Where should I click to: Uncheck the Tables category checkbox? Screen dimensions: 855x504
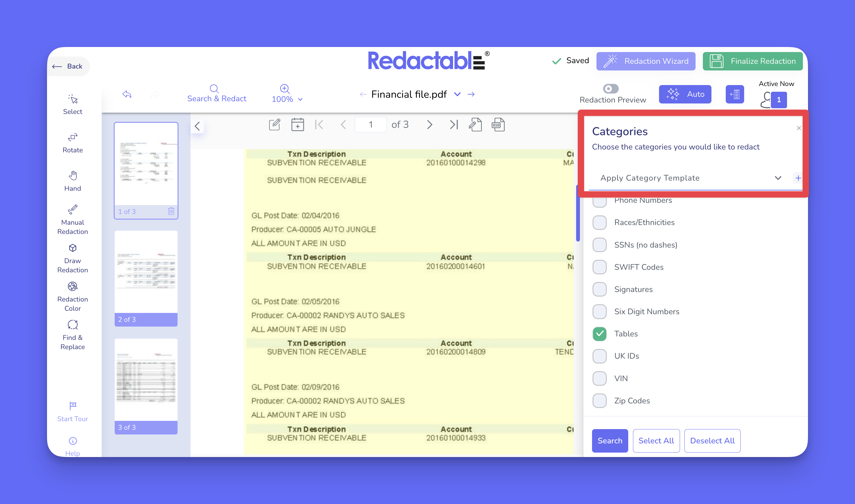click(599, 334)
